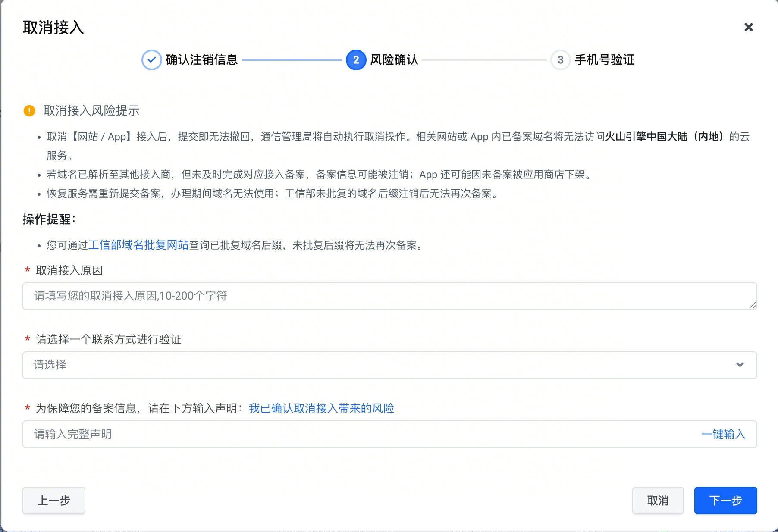The image size is (778, 532).
Task: Click the bold text 火山引擎中国大陆（内地）
Action: coord(666,137)
